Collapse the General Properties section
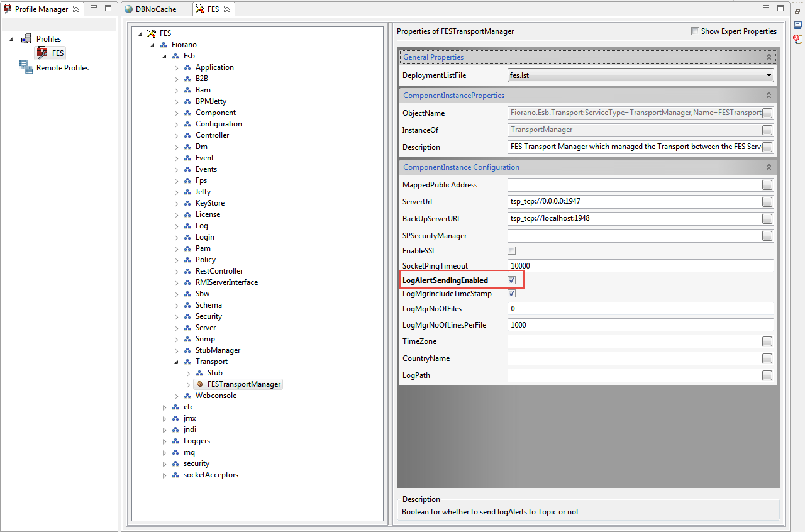 pyautogui.click(x=768, y=57)
